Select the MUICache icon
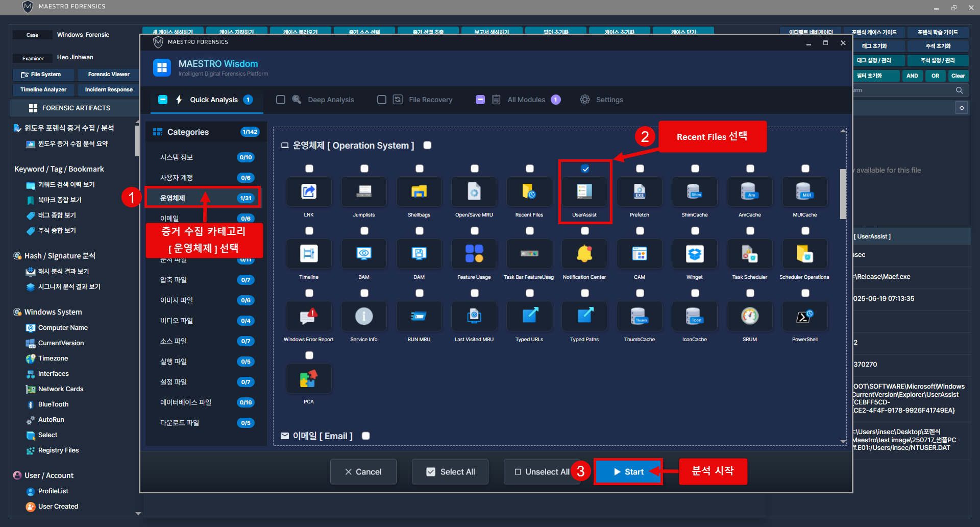 click(805, 191)
